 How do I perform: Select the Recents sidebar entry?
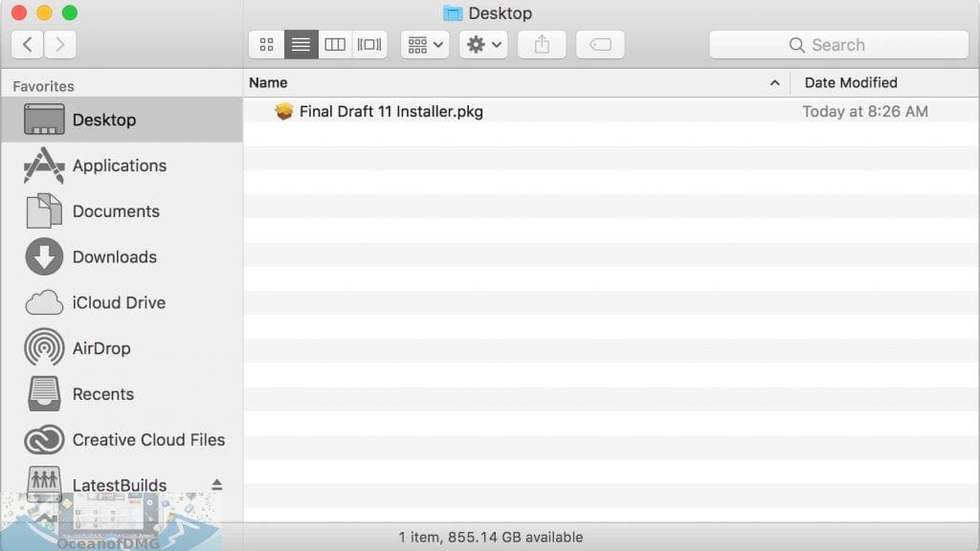click(104, 394)
